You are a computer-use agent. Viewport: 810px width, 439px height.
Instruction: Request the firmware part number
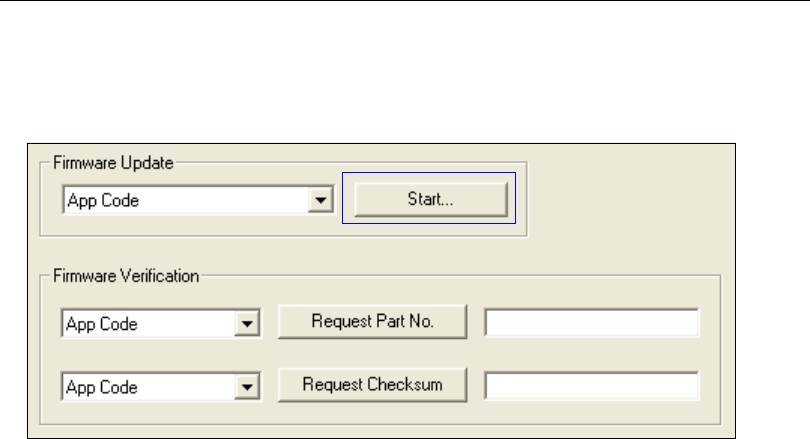[x=372, y=322]
